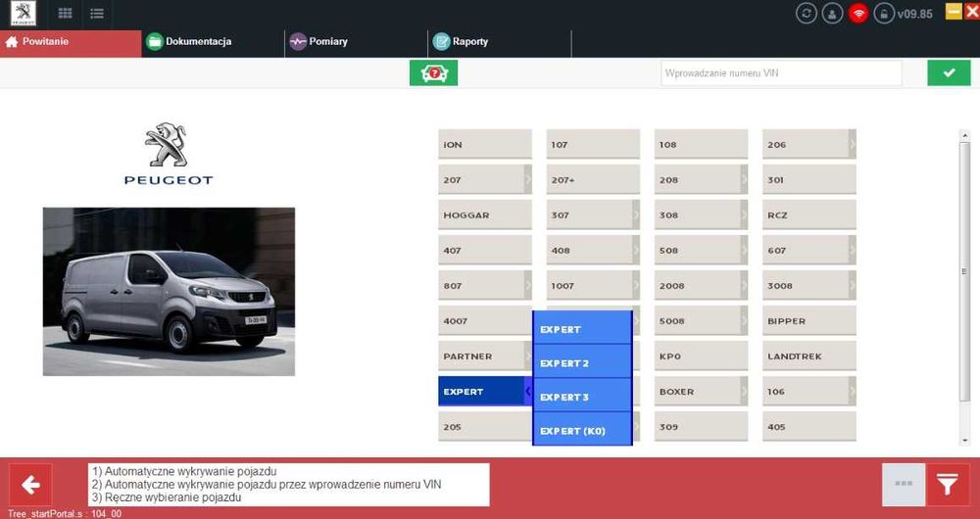Select the 107 model button
Screen dimensions: 980x519
point(593,144)
